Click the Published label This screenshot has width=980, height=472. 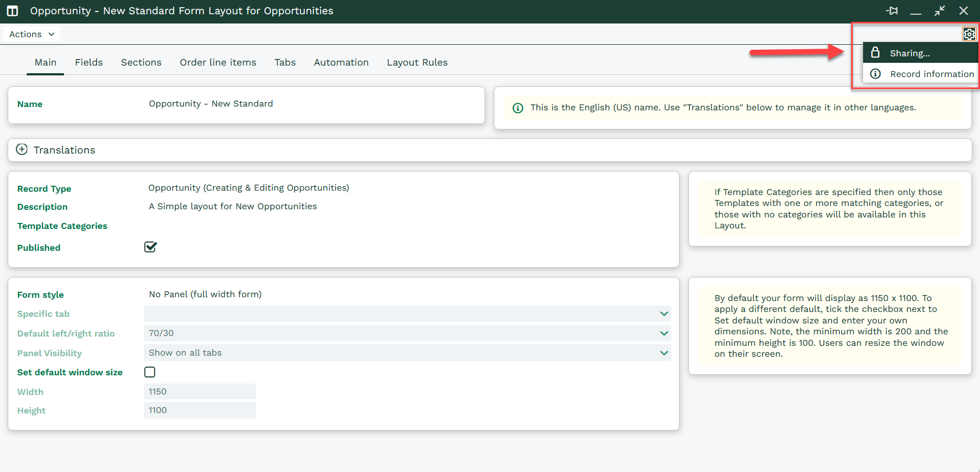coord(39,247)
